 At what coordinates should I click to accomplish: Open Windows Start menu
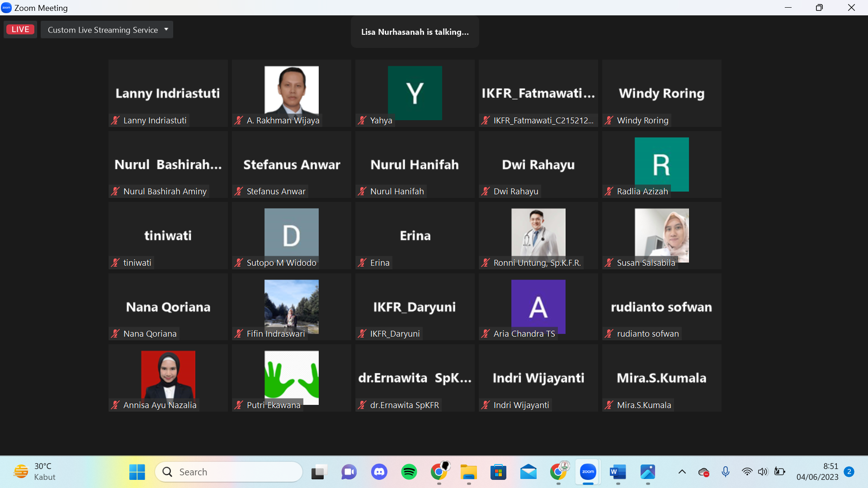click(137, 472)
